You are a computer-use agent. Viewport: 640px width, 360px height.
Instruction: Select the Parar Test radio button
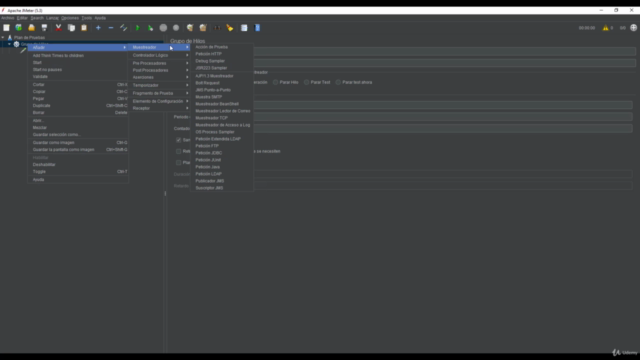point(307,82)
